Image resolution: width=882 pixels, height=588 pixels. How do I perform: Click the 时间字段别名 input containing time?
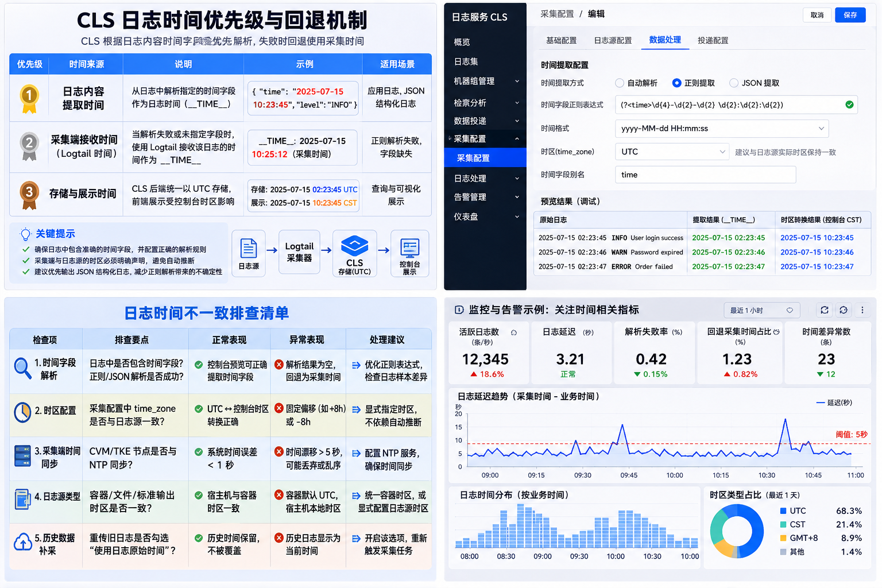pyautogui.click(x=705, y=175)
